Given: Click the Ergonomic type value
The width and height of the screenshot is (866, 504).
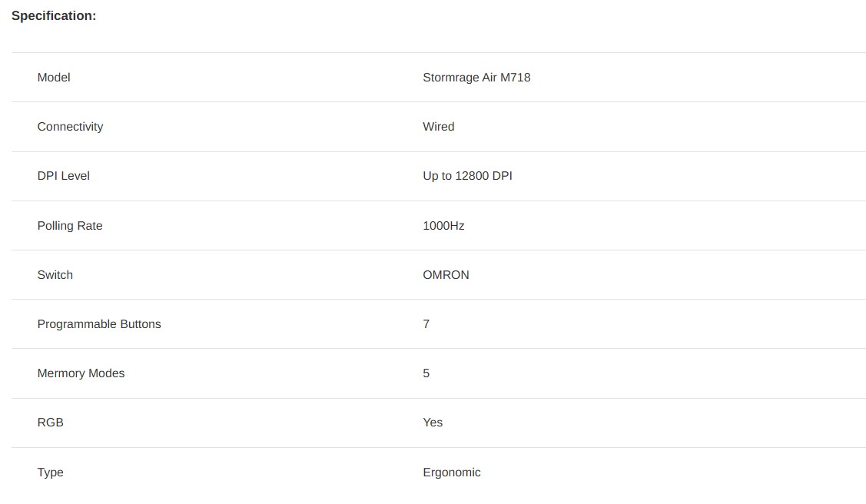Looking at the screenshot, I should [x=451, y=472].
